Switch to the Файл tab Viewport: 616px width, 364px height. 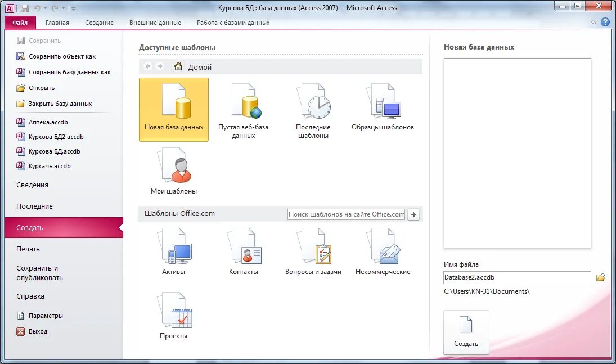point(20,23)
